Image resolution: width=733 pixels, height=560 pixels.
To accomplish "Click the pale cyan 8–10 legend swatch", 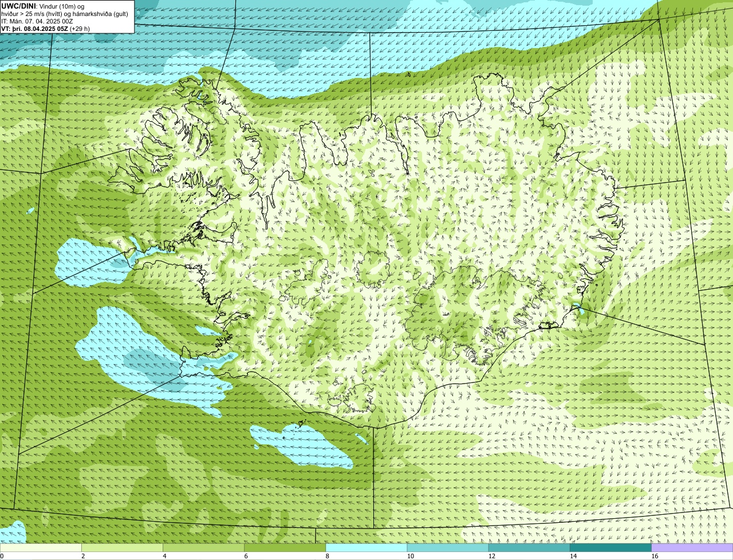I will (366, 548).
